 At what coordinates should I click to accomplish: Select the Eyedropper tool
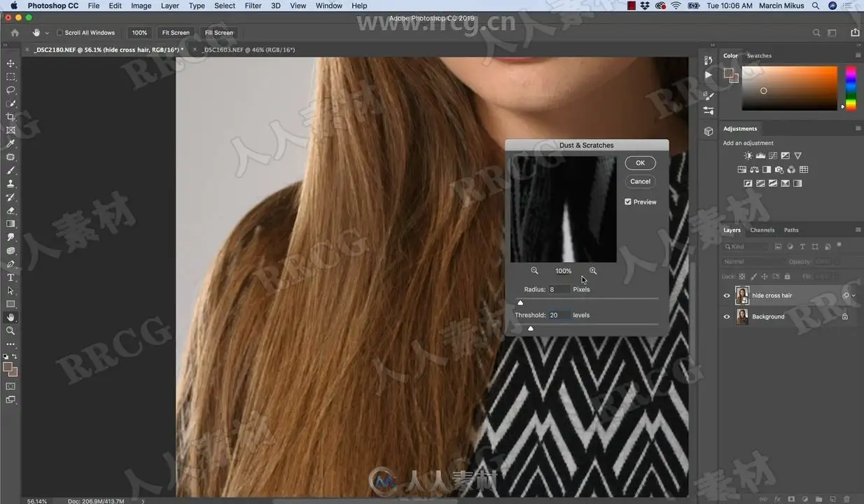tap(11, 143)
